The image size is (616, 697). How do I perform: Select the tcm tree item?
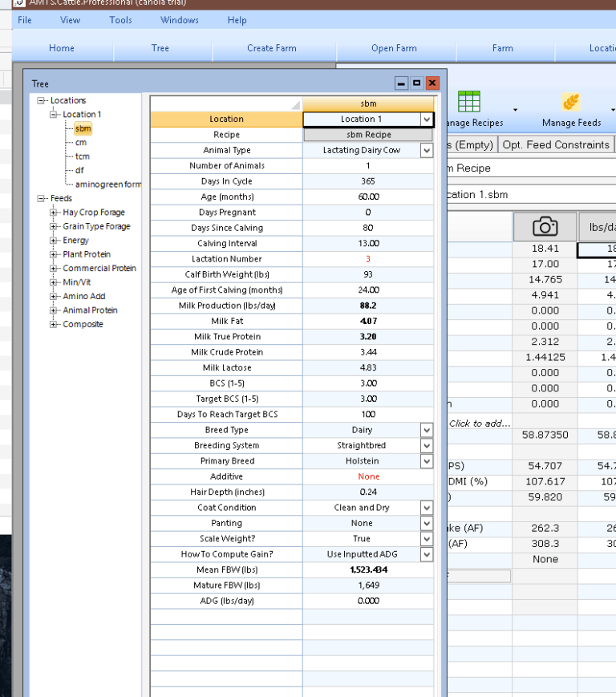pyautogui.click(x=83, y=156)
